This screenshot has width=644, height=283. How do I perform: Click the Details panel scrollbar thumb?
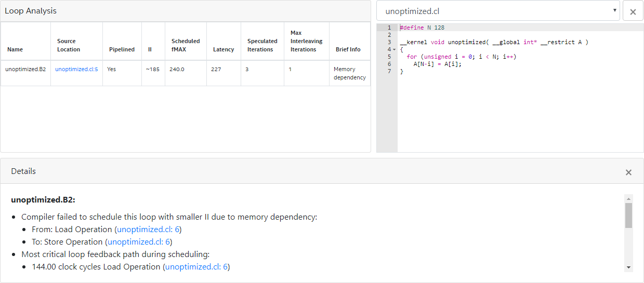[x=628, y=215]
